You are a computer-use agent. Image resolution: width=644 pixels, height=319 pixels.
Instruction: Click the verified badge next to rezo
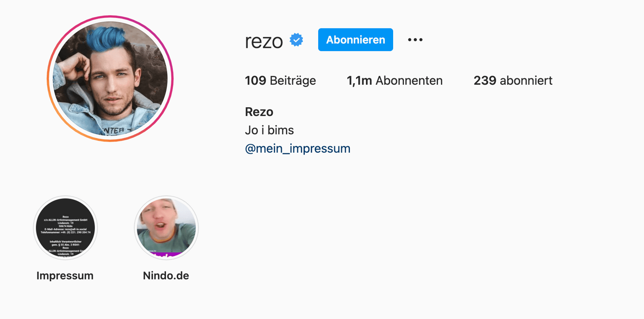296,40
